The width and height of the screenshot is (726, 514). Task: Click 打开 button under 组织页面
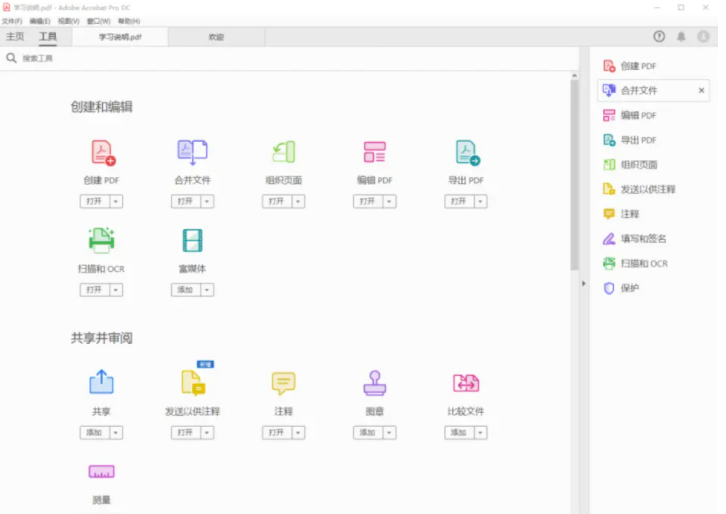click(277, 201)
